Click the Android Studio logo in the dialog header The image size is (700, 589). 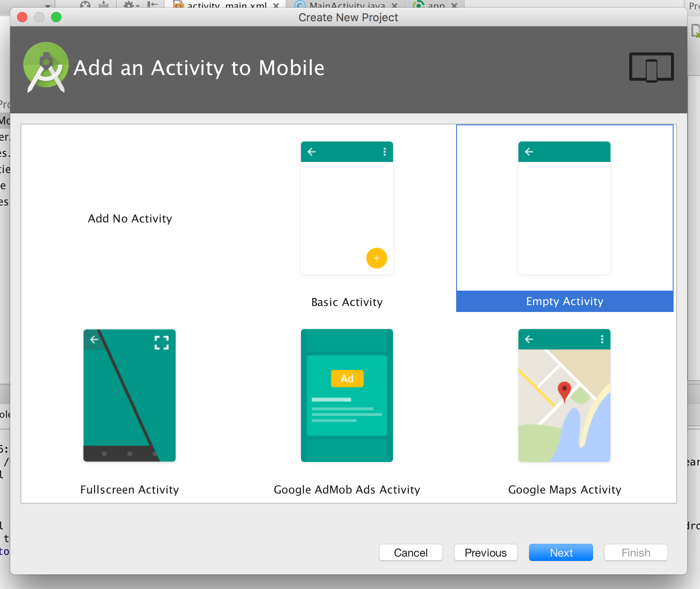click(x=45, y=67)
